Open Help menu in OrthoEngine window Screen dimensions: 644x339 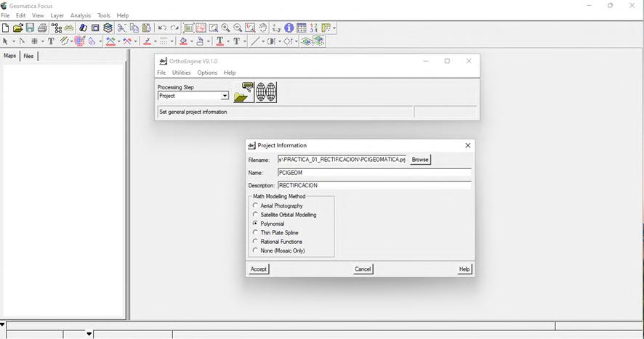(230, 73)
